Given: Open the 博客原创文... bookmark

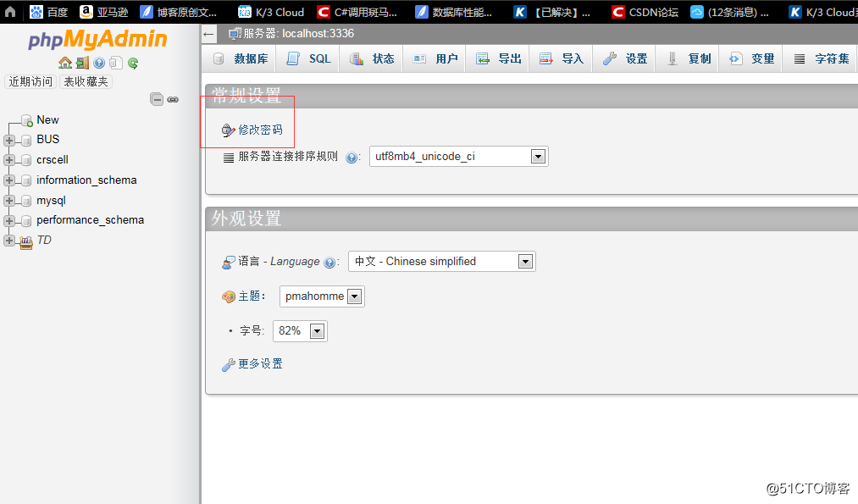Looking at the screenshot, I should coord(179,12).
